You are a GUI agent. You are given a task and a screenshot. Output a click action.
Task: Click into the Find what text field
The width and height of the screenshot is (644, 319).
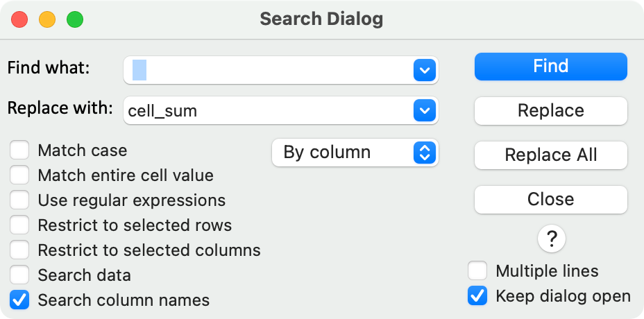(x=271, y=70)
